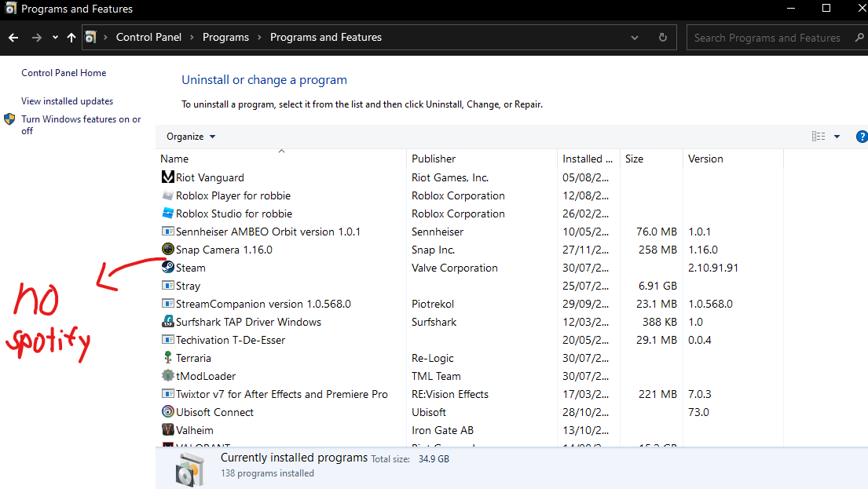Click the change view icon
The image size is (868, 489).
(819, 137)
